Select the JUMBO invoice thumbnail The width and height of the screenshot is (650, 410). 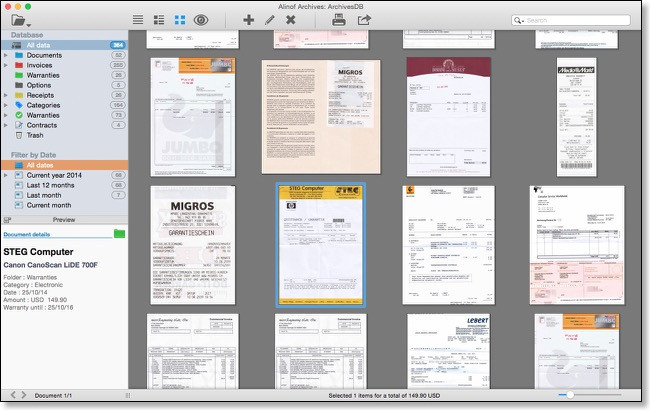[193, 117]
